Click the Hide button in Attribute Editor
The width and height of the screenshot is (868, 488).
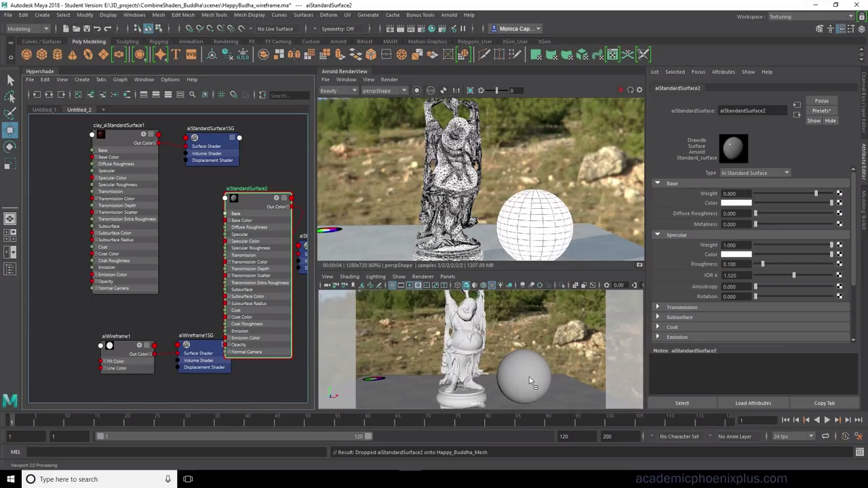(x=830, y=121)
